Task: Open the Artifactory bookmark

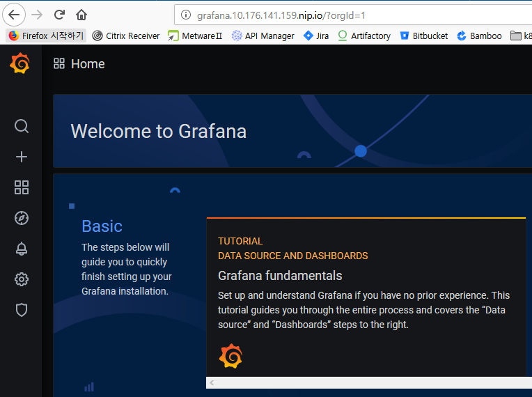Action: point(364,36)
